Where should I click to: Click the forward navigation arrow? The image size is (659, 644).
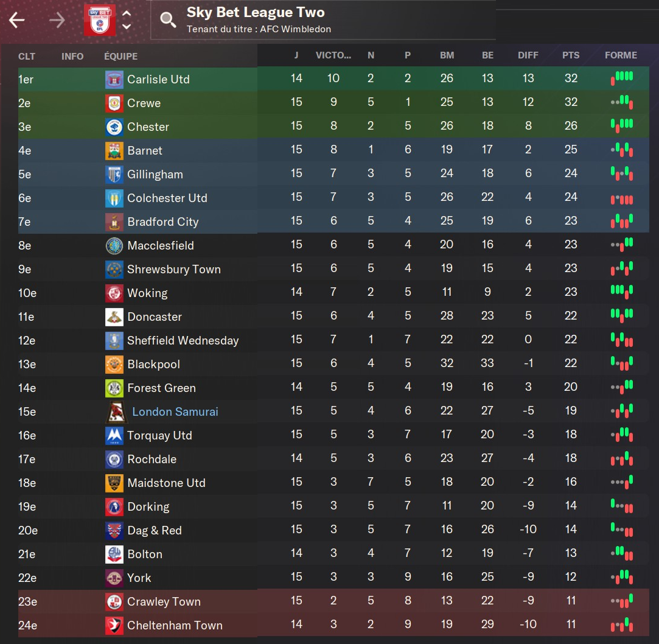pos(57,20)
